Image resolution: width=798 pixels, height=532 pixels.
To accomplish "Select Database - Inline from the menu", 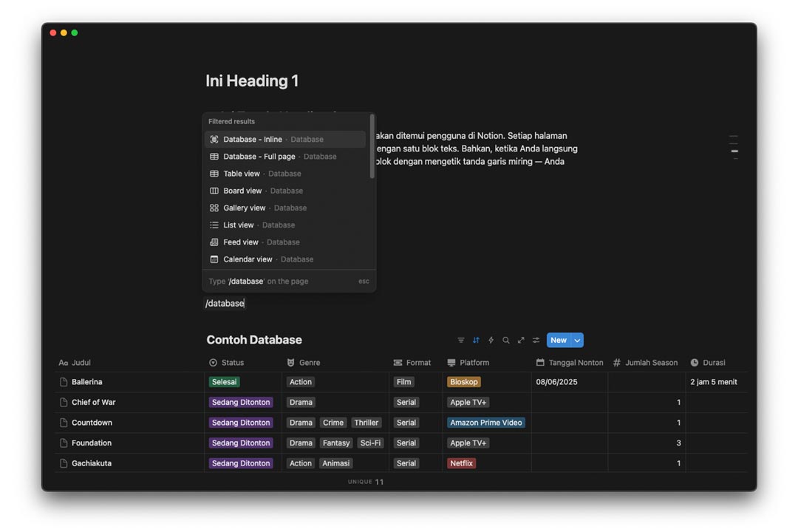I will tap(253, 140).
